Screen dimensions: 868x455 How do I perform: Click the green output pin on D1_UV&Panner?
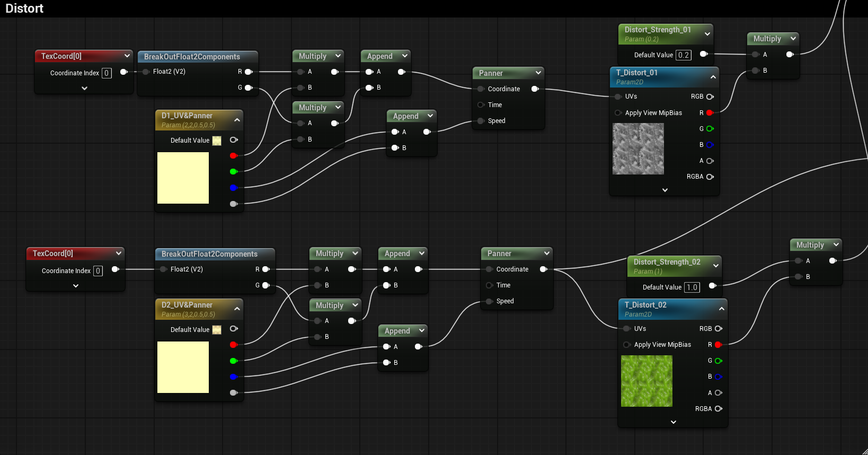[233, 171]
